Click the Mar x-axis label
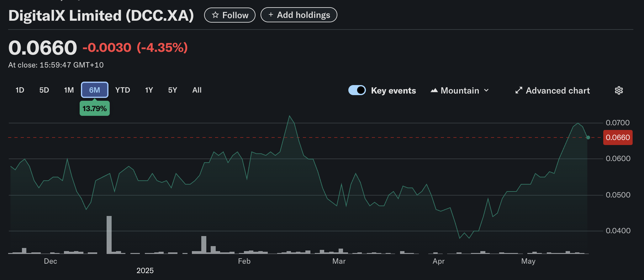This screenshot has width=644, height=280. click(339, 261)
